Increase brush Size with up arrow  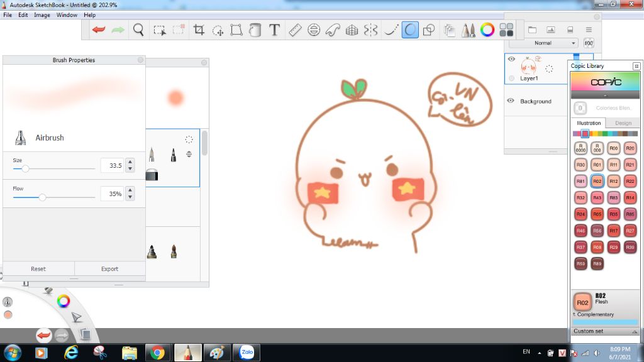(x=130, y=162)
